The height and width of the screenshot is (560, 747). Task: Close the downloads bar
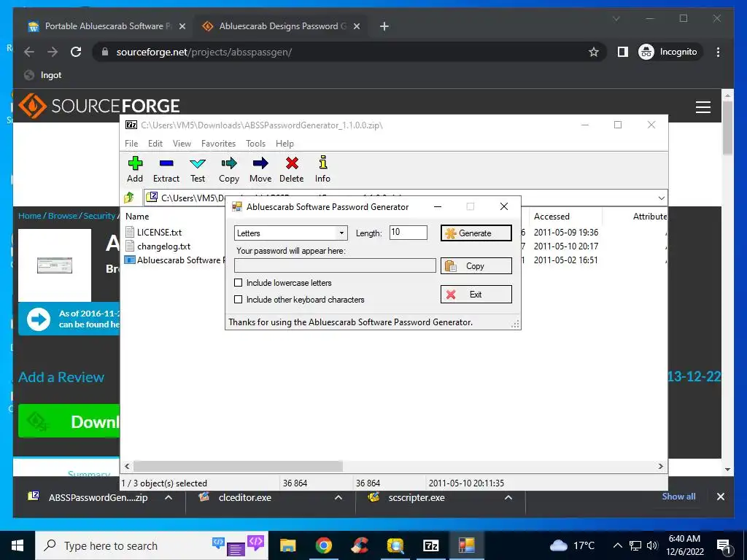pos(721,497)
